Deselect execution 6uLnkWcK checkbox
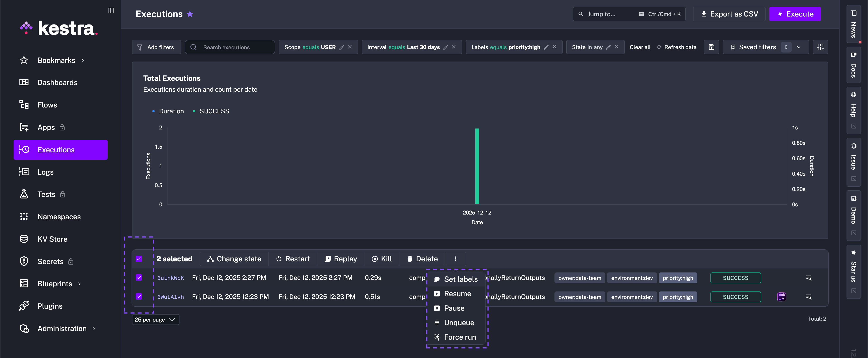Screen dimensions: 868x358 [x=139, y=278]
